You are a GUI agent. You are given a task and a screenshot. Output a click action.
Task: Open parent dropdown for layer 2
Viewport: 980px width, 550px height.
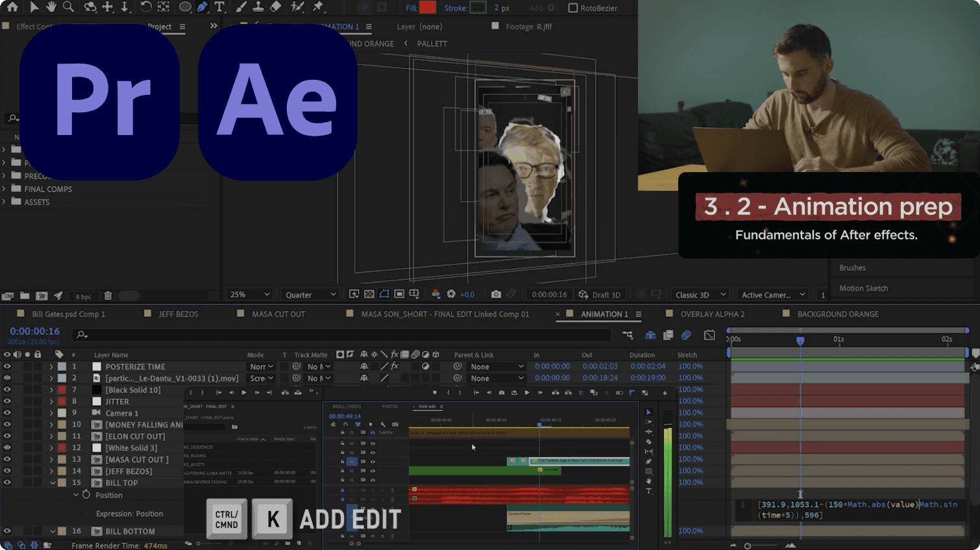tap(496, 378)
